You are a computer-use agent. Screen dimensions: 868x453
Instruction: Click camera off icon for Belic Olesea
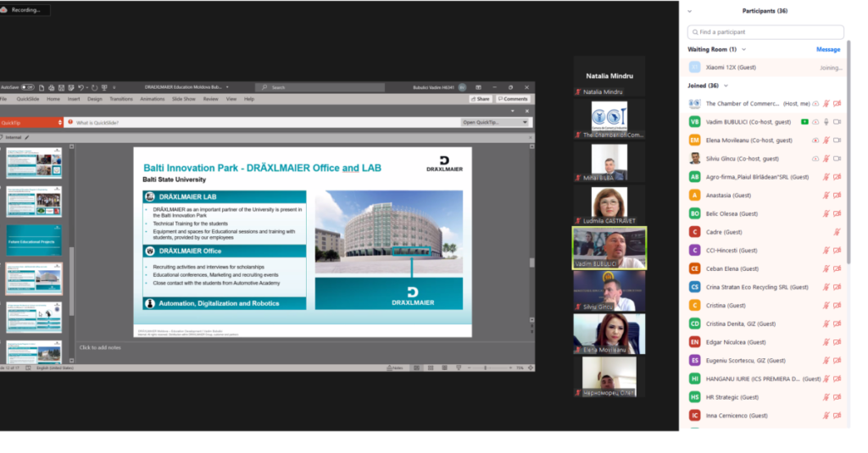pyautogui.click(x=837, y=213)
